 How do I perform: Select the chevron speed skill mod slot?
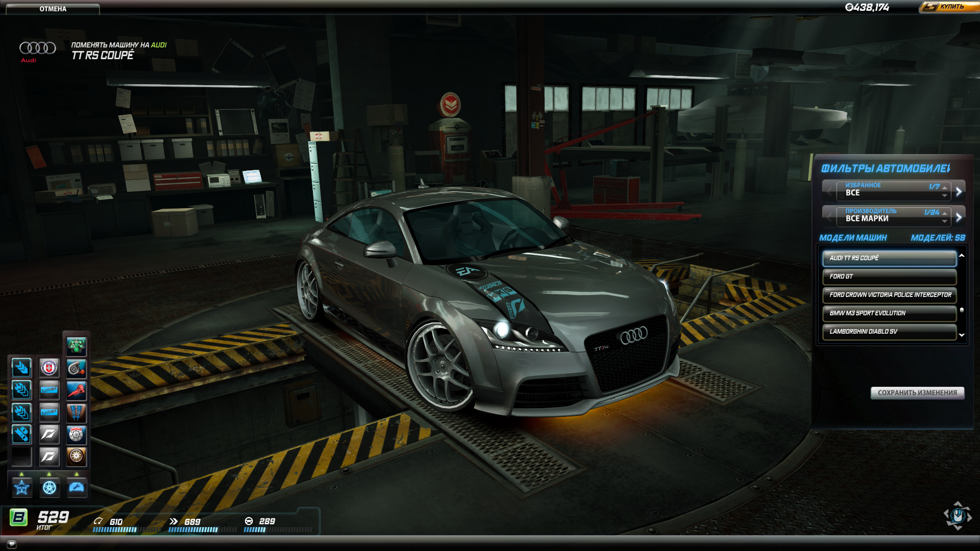pyautogui.click(x=21, y=367)
